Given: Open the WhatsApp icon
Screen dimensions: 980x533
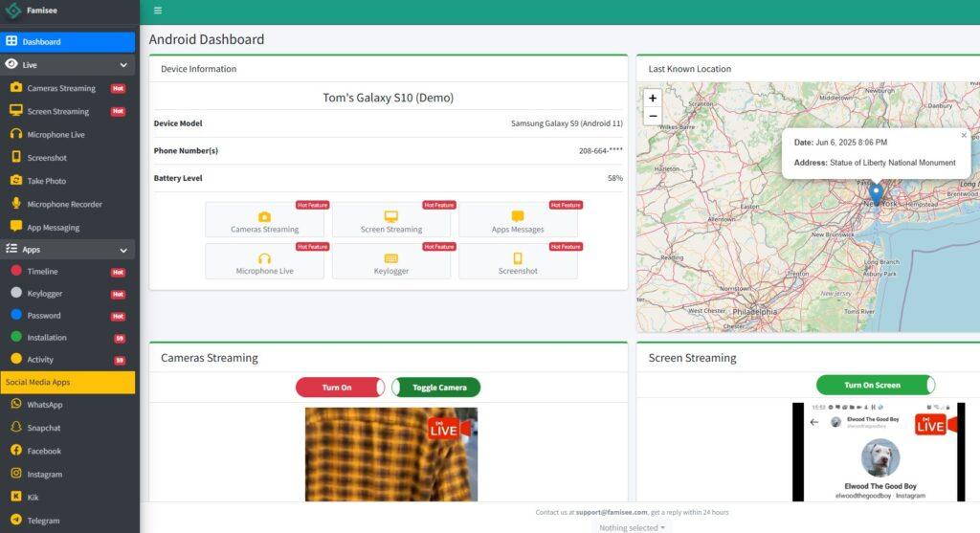Looking at the screenshot, I should [16, 404].
